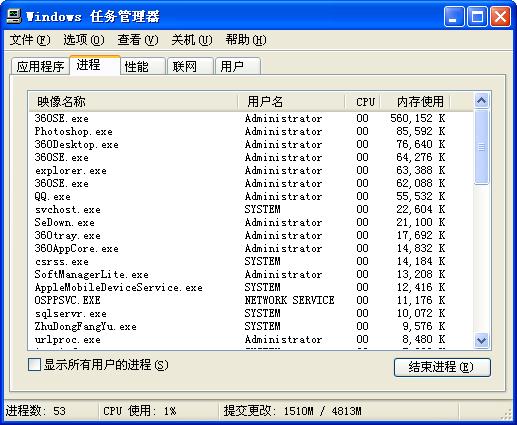
Task: Open the 关机(U) menu
Action: [x=192, y=40]
